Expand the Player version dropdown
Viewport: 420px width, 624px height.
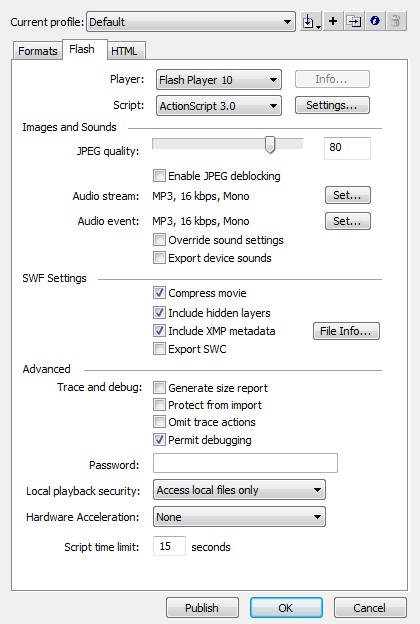[219, 80]
